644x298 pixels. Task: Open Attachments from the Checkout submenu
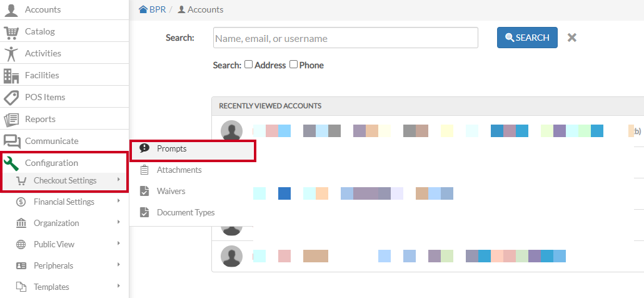click(191, 170)
